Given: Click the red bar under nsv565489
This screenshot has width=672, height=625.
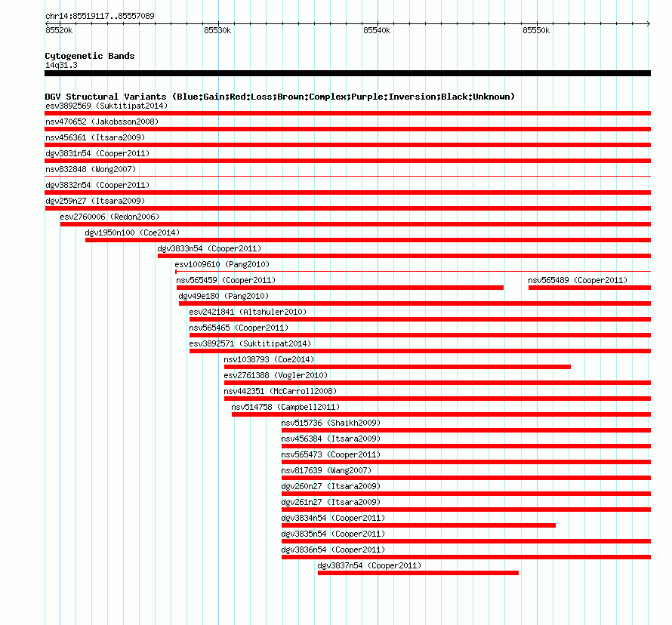Looking at the screenshot, I should point(590,288).
